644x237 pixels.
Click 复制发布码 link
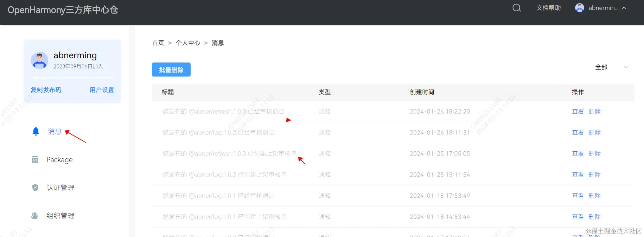[46, 90]
